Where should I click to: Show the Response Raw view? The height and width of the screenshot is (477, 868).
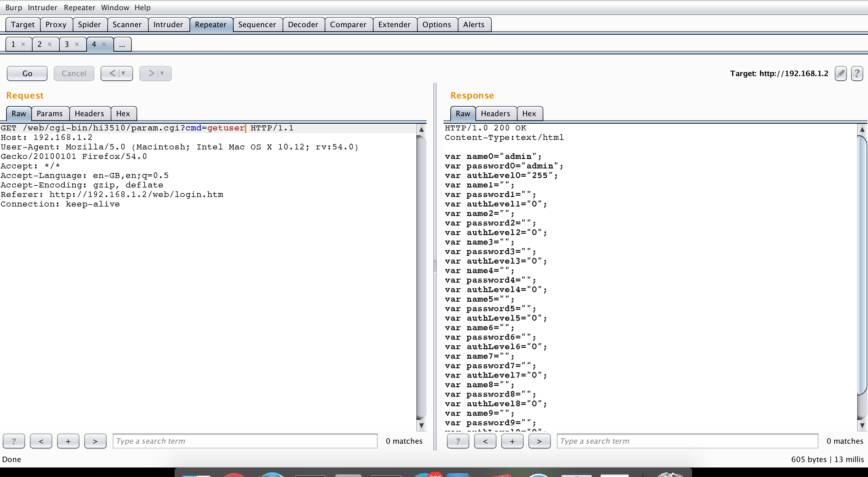(x=463, y=113)
